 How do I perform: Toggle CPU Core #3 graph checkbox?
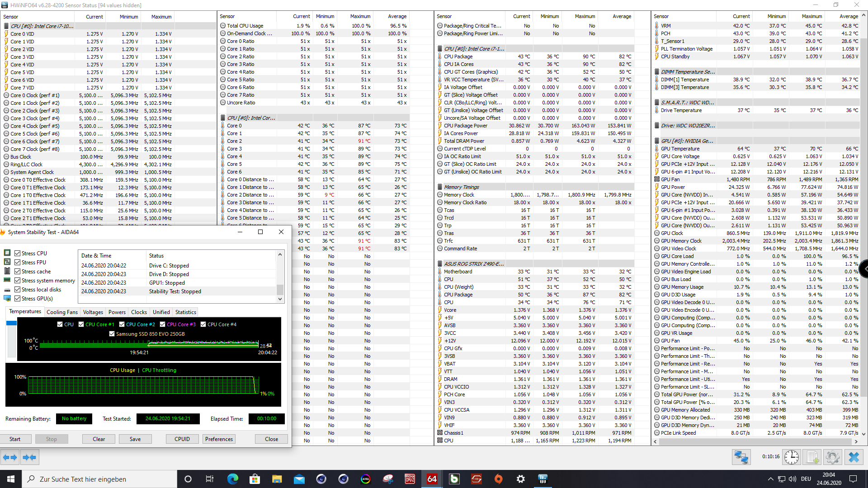point(162,324)
